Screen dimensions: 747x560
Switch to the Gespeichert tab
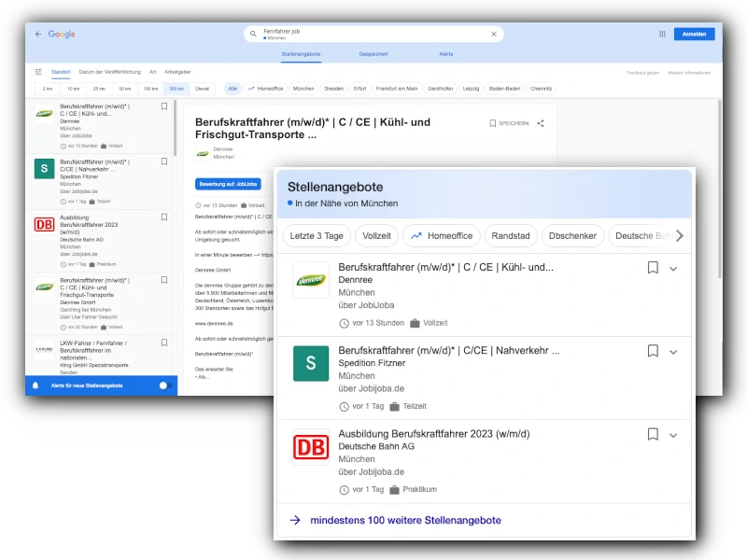pyautogui.click(x=373, y=54)
